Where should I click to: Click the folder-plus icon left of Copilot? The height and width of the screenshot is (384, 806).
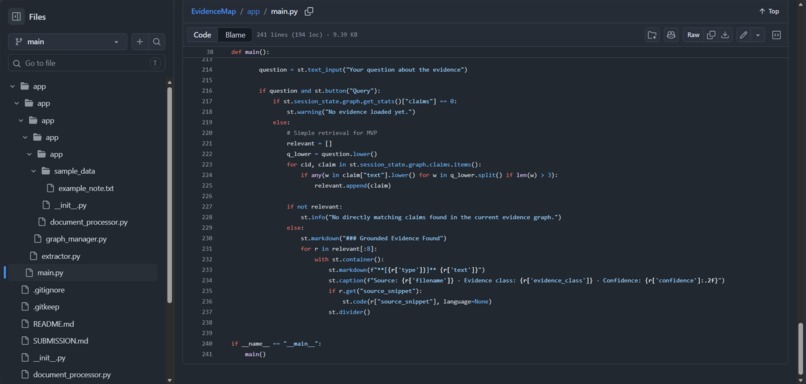coord(652,35)
